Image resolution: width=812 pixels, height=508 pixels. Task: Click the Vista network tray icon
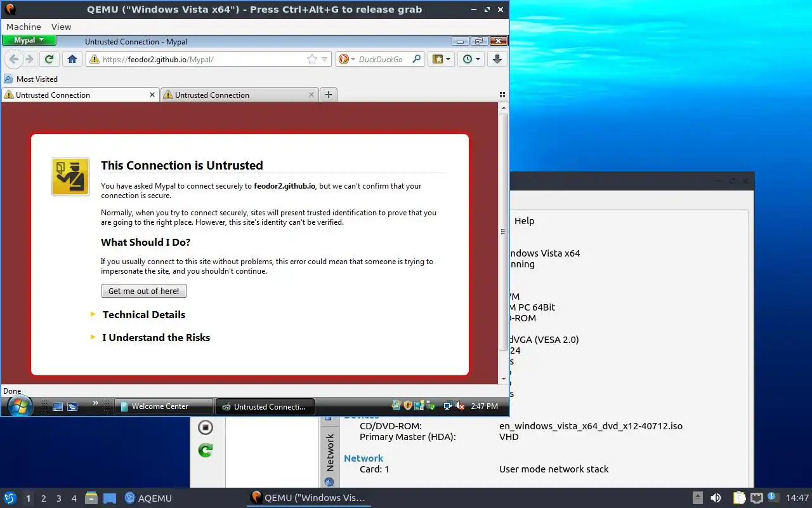coord(448,405)
